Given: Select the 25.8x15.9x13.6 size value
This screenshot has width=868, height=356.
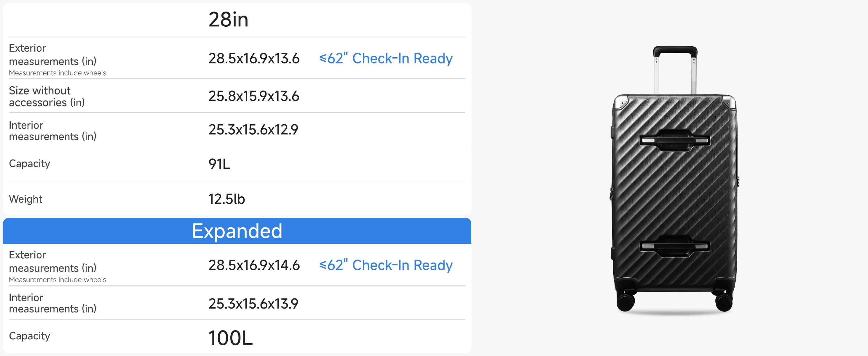Looking at the screenshot, I should [254, 96].
